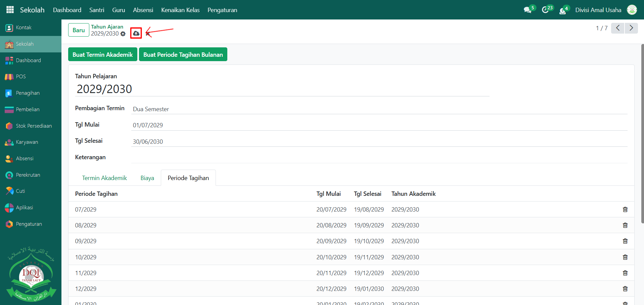Screen dimensions: 644x305
Task: Expand the Pembagian Termin dropdown field
Action: (379, 109)
